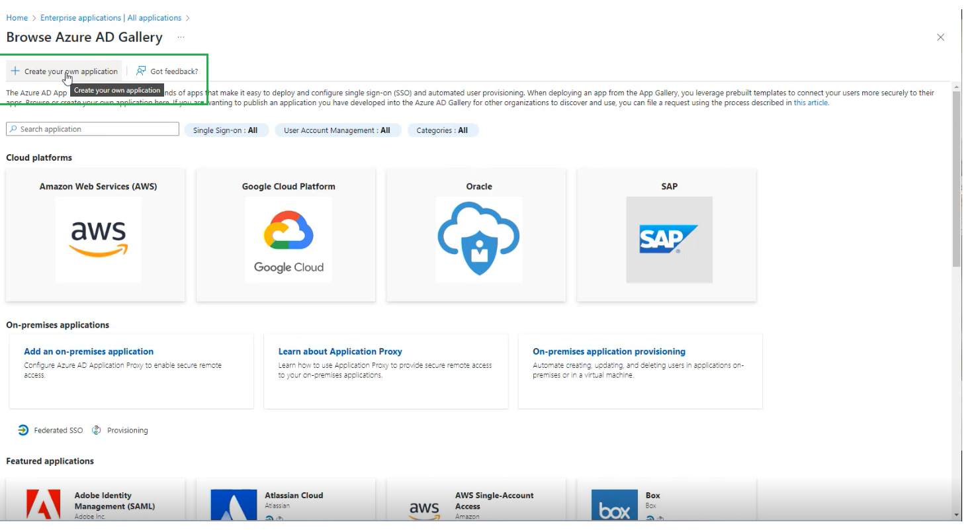The height and width of the screenshot is (530, 980).
Task: Select the Oracle tile title
Action: point(479,187)
